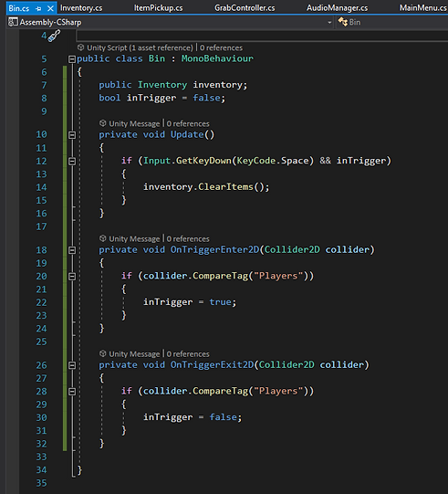
Task: Click the OnTriggerEnter2D method name
Action: pyautogui.click(x=214, y=250)
